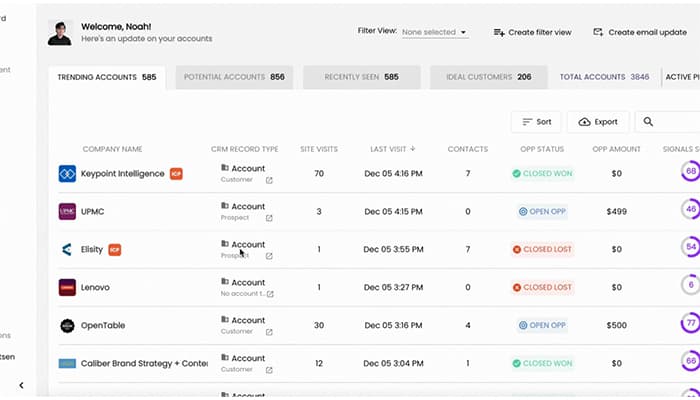700x400 pixels.
Task: Open external CRM link for Elisity
Action: 269,256
